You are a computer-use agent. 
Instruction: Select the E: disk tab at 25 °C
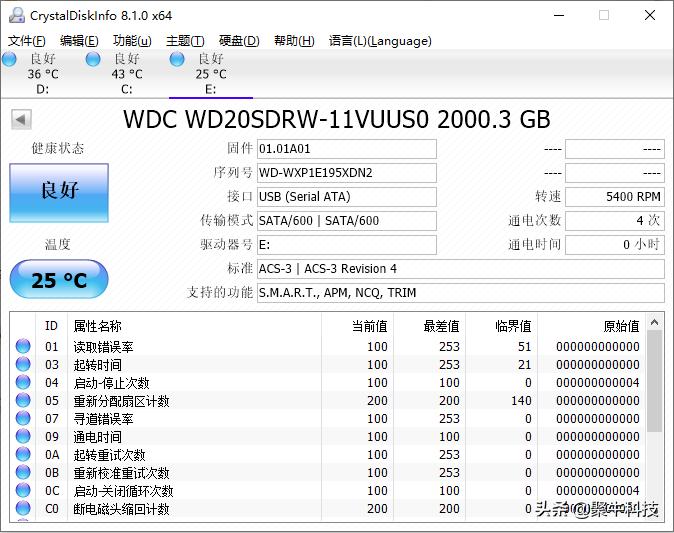(x=211, y=74)
